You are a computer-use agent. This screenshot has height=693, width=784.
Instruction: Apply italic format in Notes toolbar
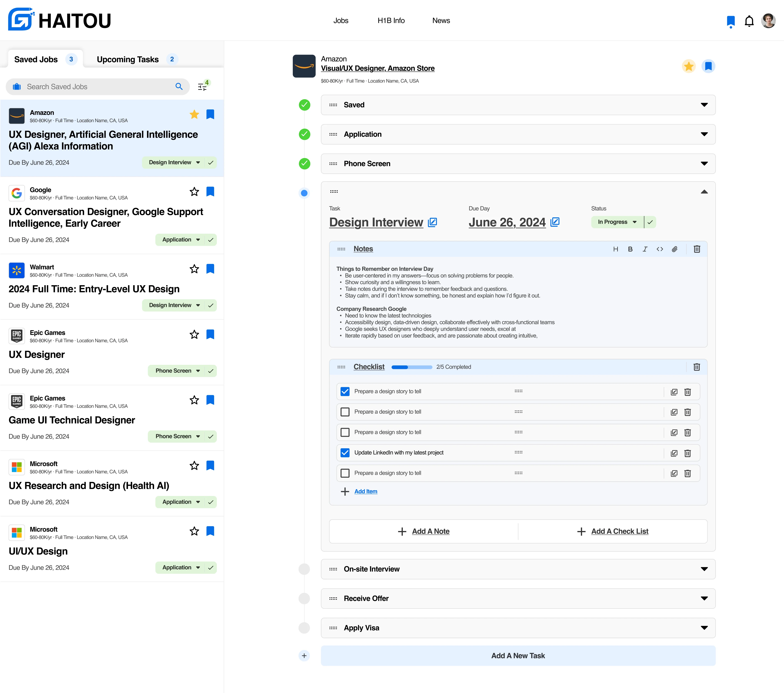(645, 249)
